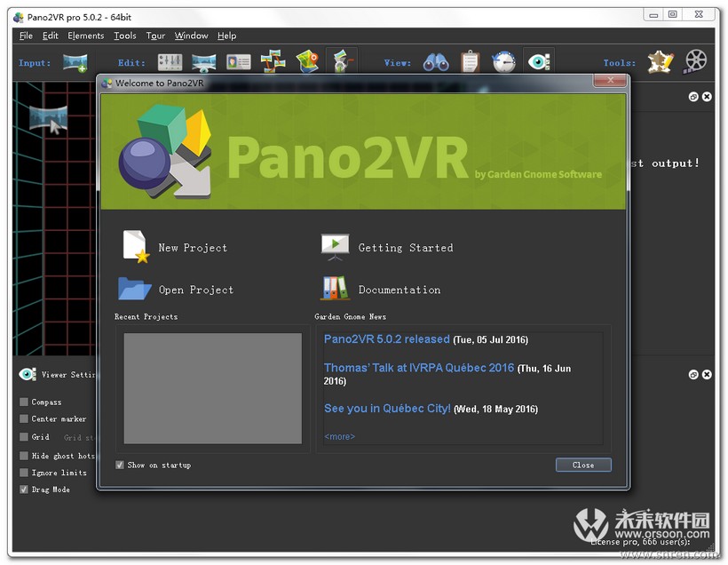Close the Welcome to Pano2VR dialog X
This screenshot has height=565, width=728.
610,80
